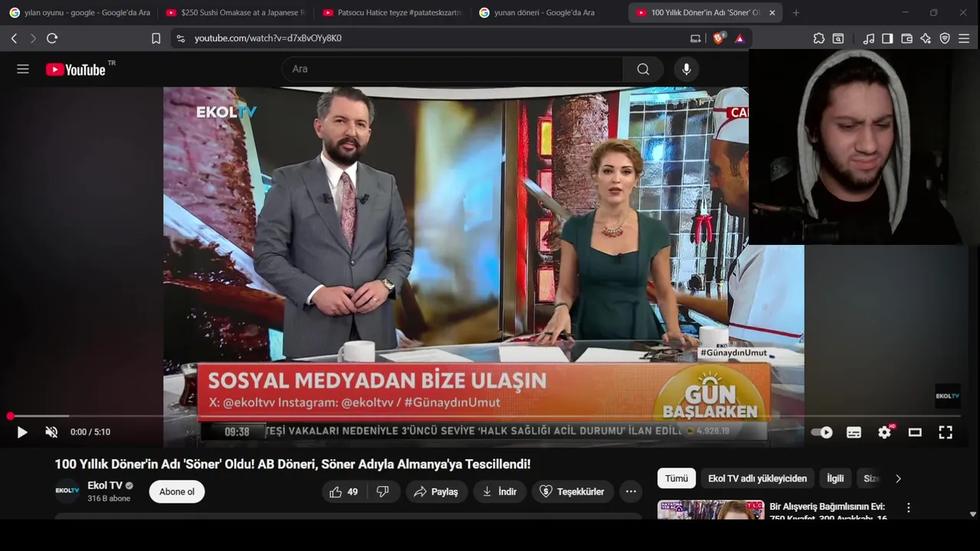Image resolution: width=980 pixels, height=551 pixels.
Task: Select the Tümü filter chip
Action: click(x=676, y=478)
